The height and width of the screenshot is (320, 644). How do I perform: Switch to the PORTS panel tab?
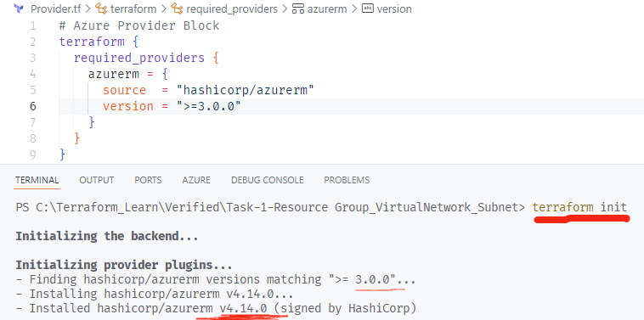click(148, 180)
